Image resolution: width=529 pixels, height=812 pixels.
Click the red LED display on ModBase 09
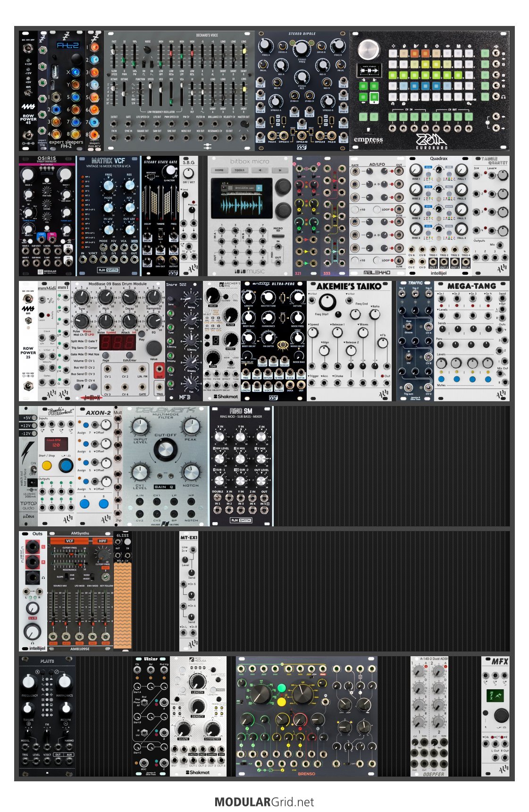point(118,343)
